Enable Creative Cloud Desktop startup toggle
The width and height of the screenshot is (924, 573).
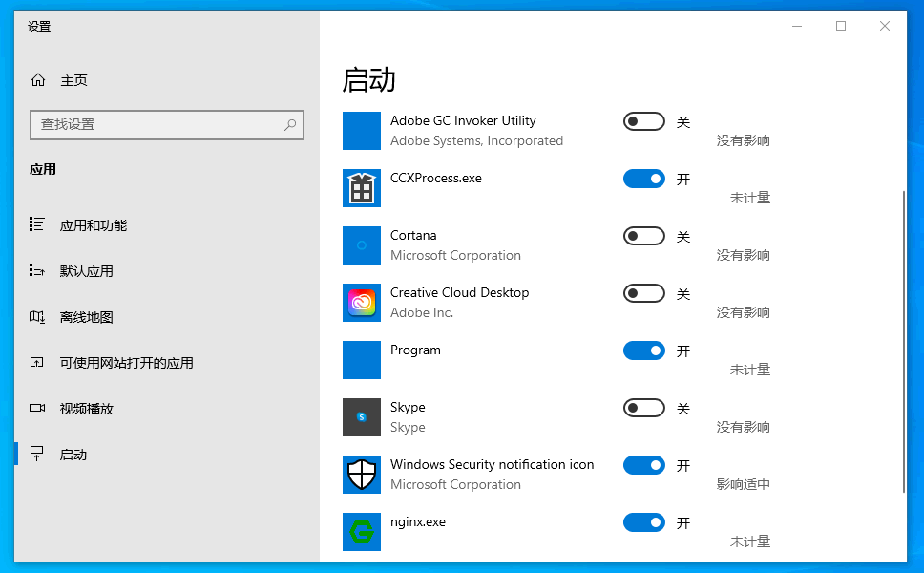coord(644,293)
